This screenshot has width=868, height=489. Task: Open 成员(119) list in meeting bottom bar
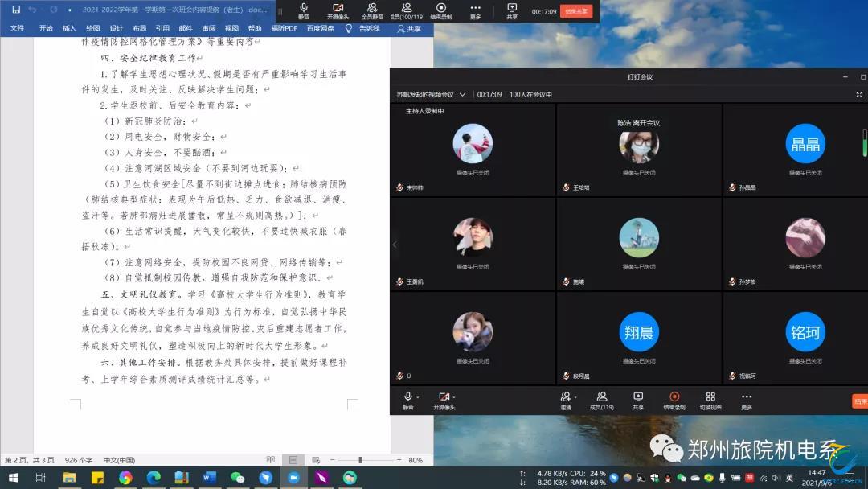[x=602, y=400]
